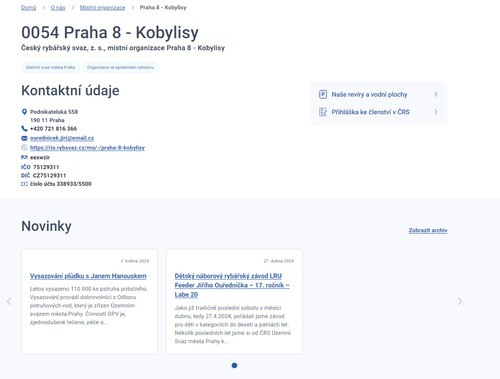Click the globe website icon

24,147
